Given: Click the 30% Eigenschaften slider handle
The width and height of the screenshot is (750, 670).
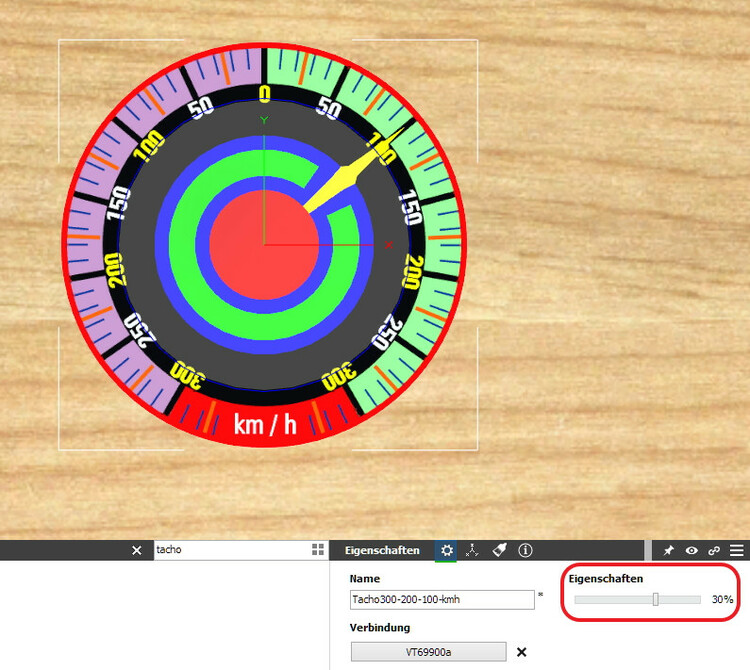Looking at the screenshot, I should pyautogui.click(x=656, y=599).
